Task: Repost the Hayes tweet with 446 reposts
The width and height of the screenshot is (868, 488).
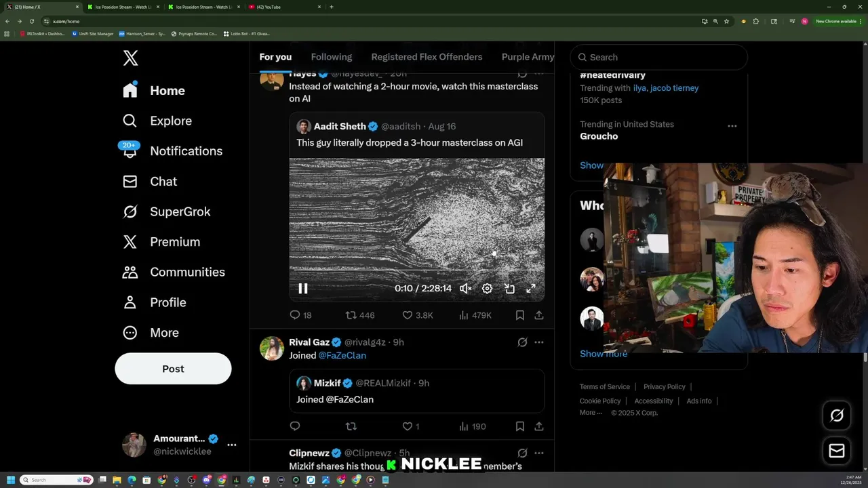Action: click(360, 315)
